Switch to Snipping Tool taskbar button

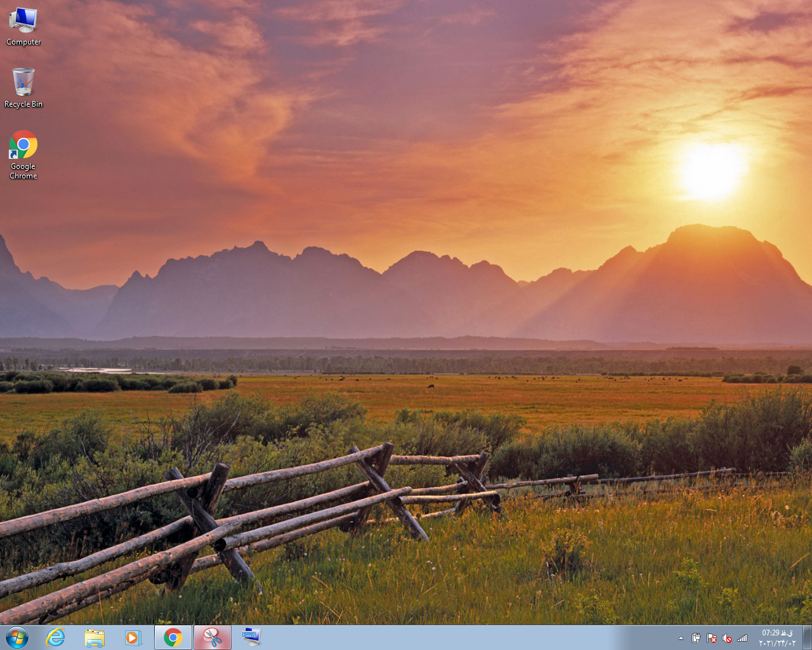213,637
